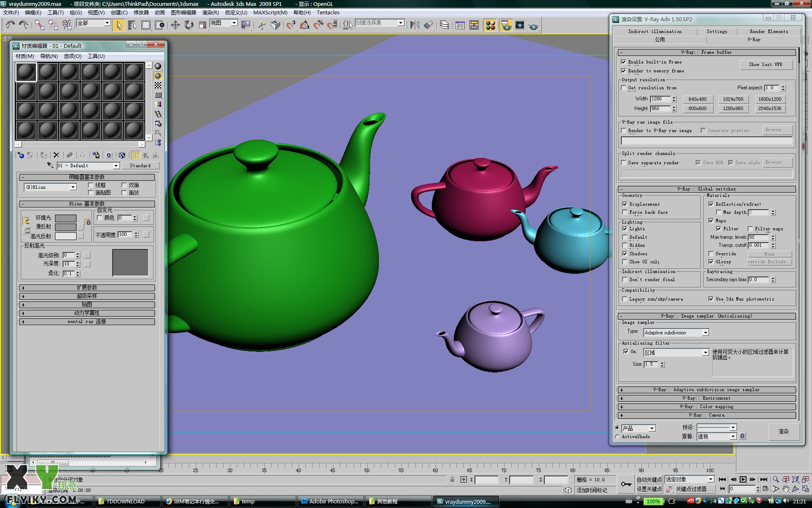The image size is (812, 508).
Task: Click Reset Map/Material X icon
Action: pos(56,155)
